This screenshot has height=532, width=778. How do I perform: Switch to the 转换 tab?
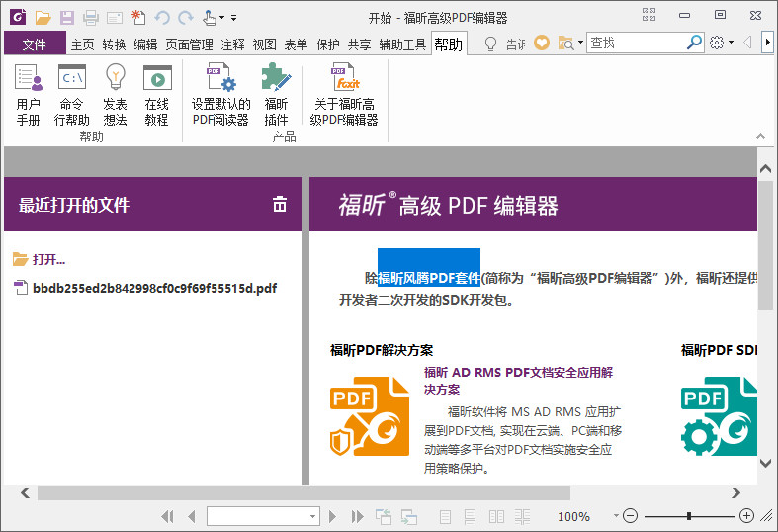[114, 44]
